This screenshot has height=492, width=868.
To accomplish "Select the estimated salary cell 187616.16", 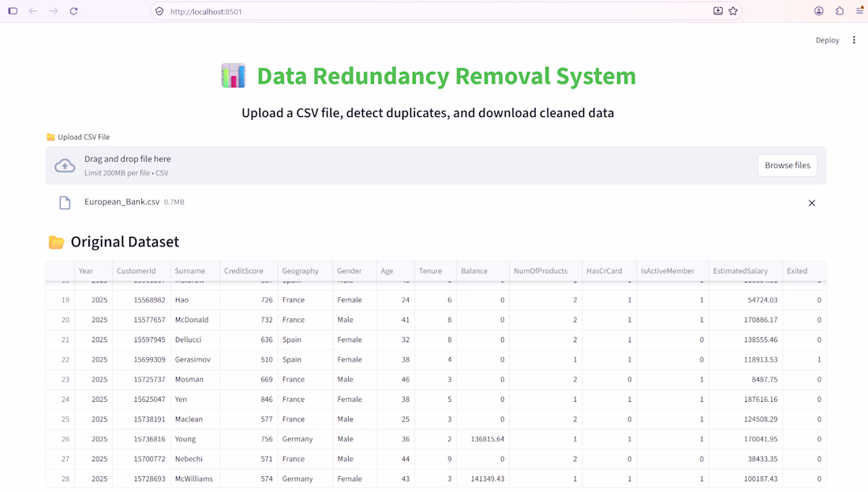I will tap(746, 399).
